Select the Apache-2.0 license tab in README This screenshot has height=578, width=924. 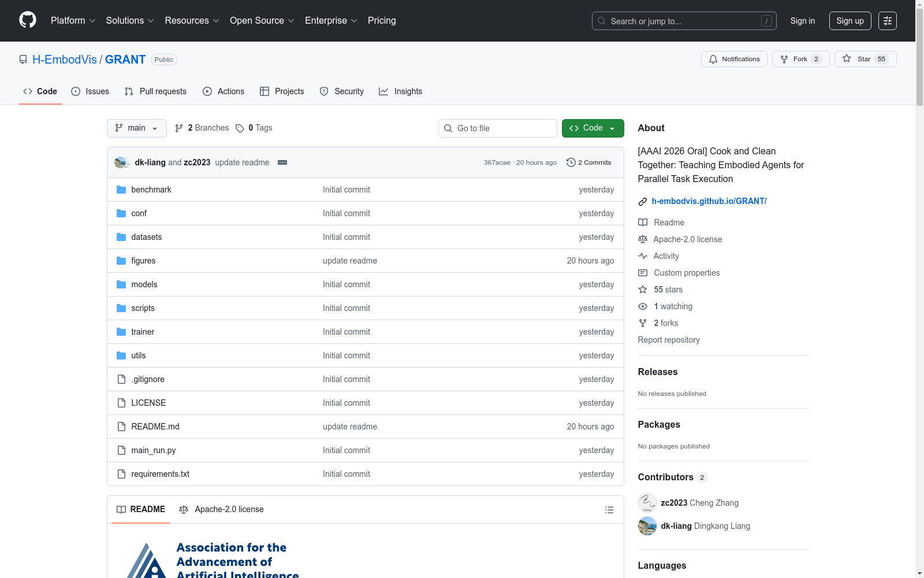point(222,510)
